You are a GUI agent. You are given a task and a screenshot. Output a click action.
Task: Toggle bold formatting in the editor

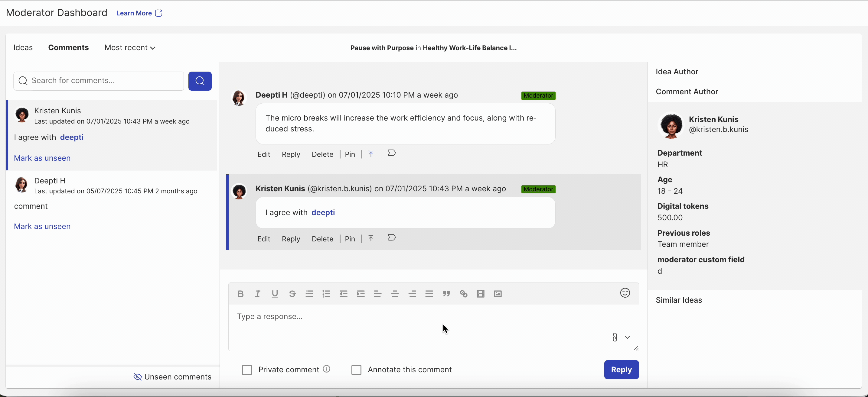240,294
